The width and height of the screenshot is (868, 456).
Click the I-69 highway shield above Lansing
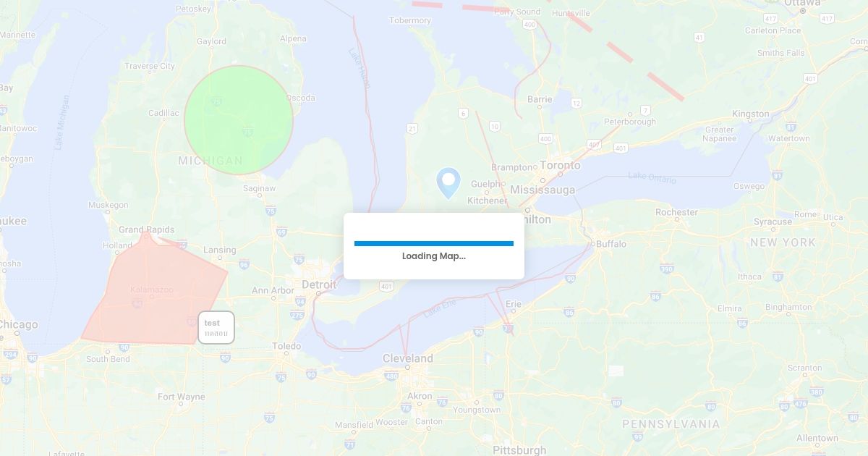click(281, 232)
